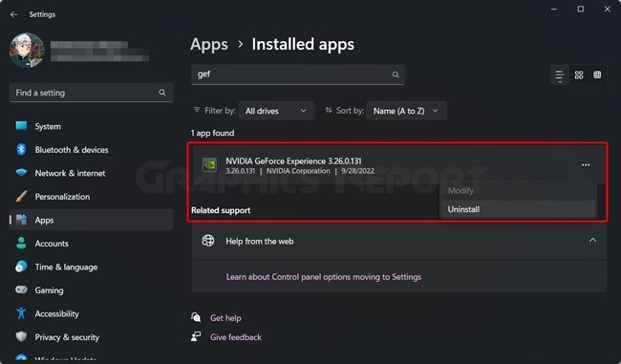Open Privacy & security settings
The height and width of the screenshot is (364, 621).
click(x=91, y=336)
